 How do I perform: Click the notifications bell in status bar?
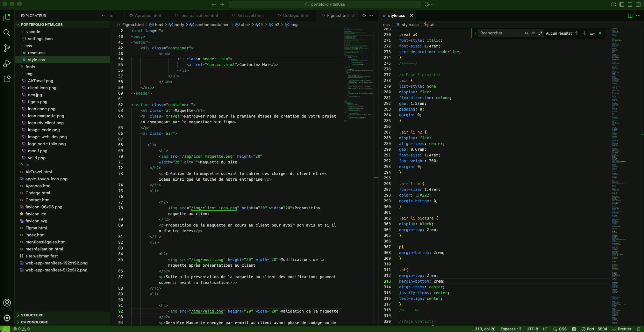[638, 329]
